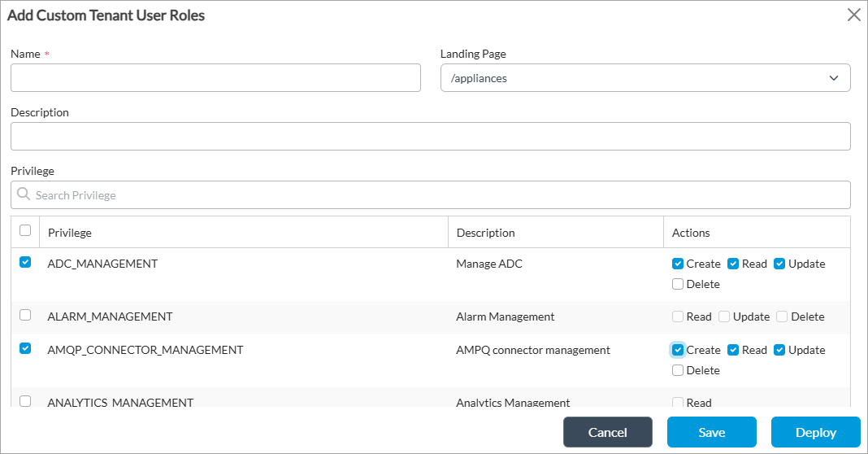The height and width of the screenshot is (454, 868).
Task: Click the Description text field
Action: [x=430, y=137]
